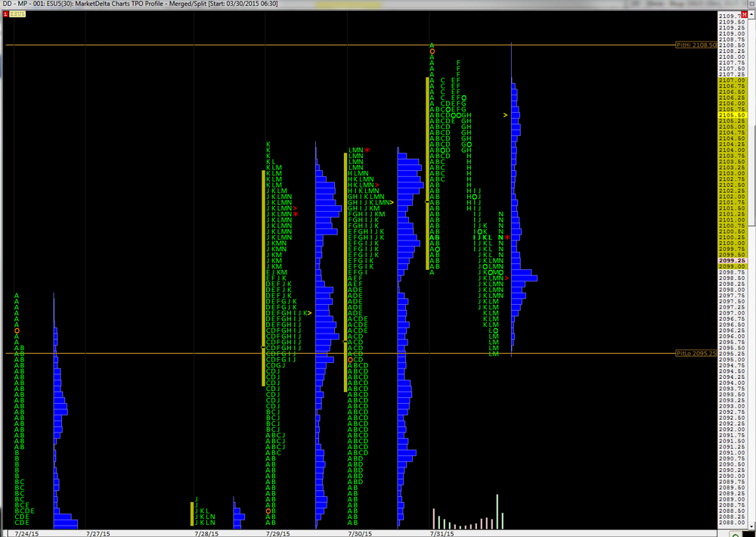
Task: Click the red M icon above price scale
Action: coord(745,15)
